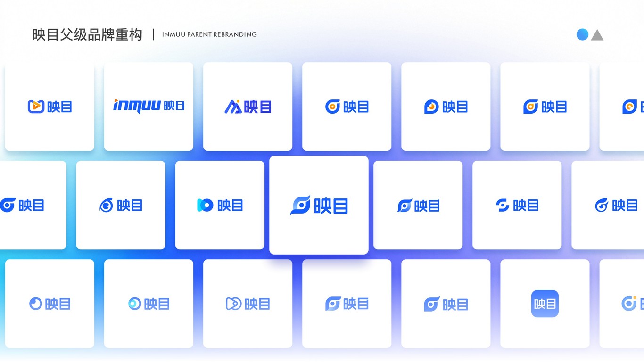This screenshot has width=644, height=362.
Task: Click the eye-with-pupil icon in middle row
Action: pyautogui.click(x=107, y=205)
